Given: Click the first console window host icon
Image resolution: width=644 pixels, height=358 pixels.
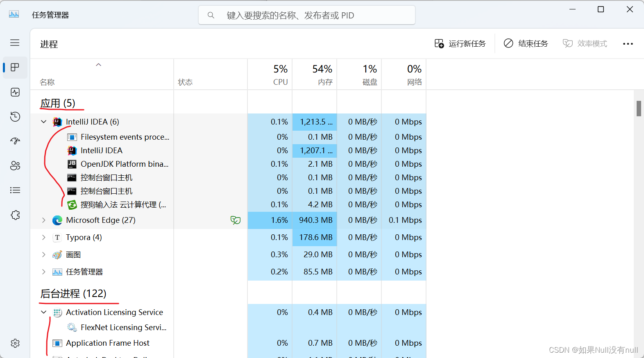Looking at the screenshot, I should click(x=72, y=177).
